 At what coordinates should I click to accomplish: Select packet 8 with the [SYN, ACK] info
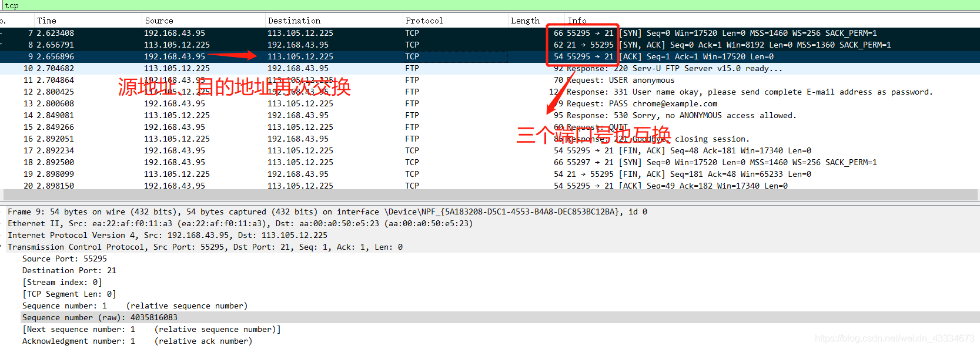[490, 45]
